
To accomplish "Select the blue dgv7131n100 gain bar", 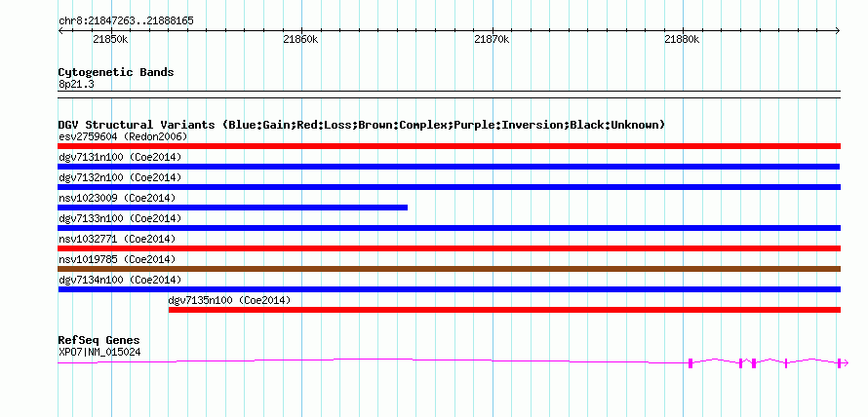I will pyautogui.click(x=449, y=167).
